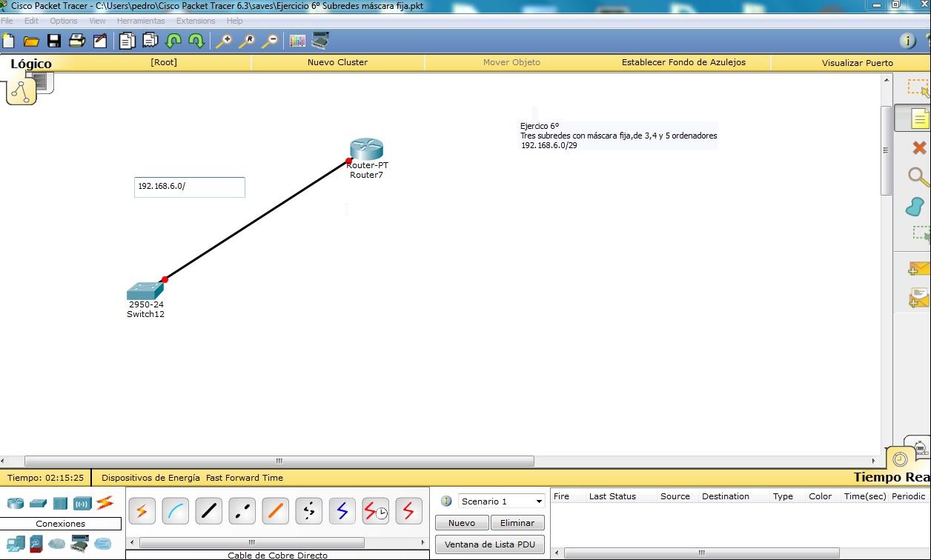Click the Nuevo Cluster button
Screen dimensions: 931x560
click(x=337, y=62)
